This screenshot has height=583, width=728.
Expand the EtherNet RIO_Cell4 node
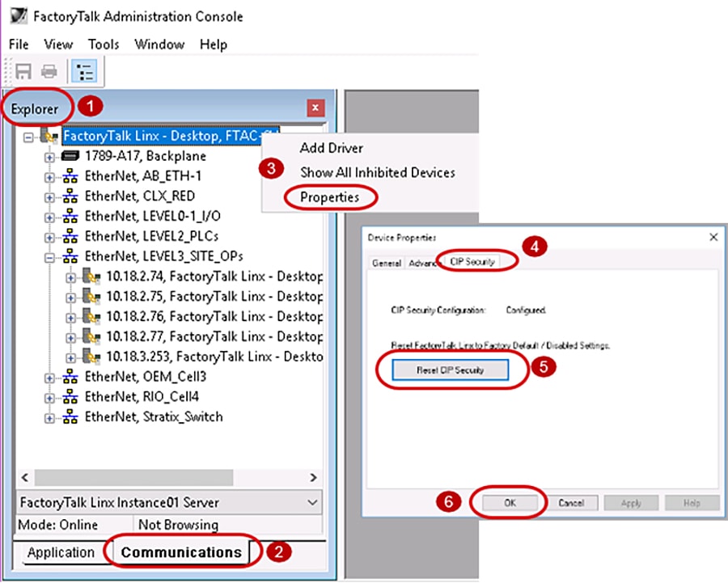pos(49,398)
